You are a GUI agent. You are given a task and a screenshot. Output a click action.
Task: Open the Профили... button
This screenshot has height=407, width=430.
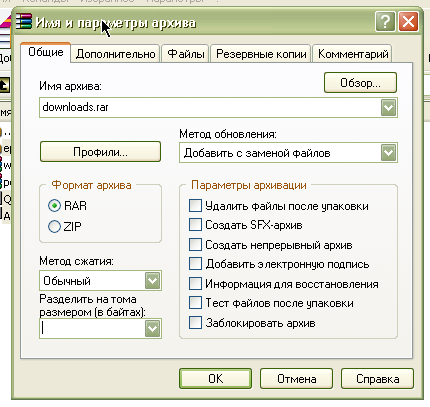[x=100, y=152]
